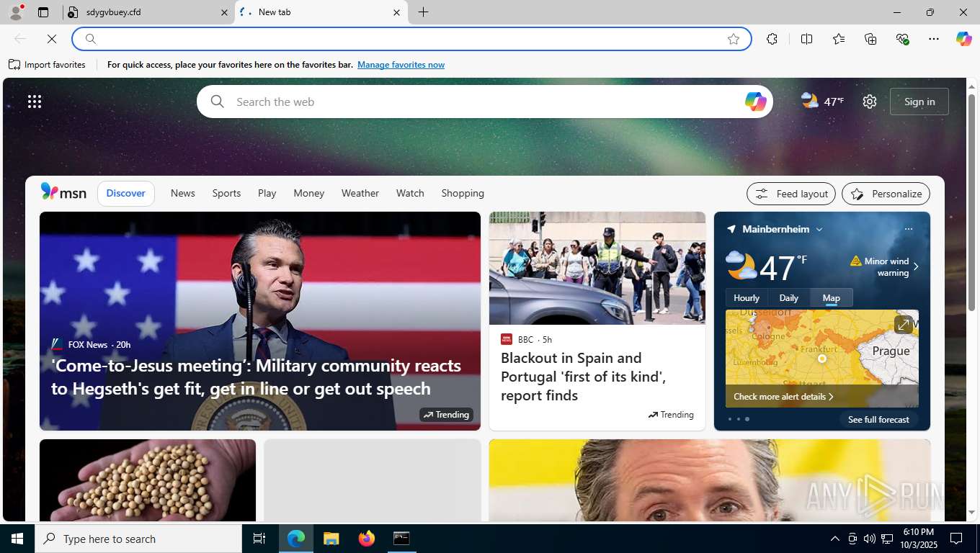Open Browser essentials heart icon

tap(902, 39)
